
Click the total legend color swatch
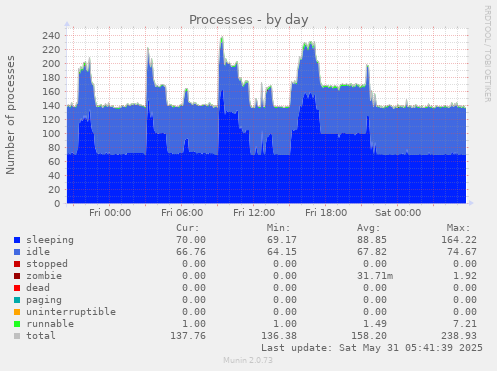click(x=17, y=336)
